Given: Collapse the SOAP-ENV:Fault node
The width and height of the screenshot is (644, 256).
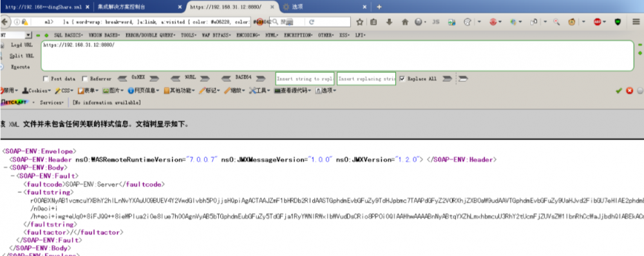Looking at the screenshot, I should [x=13, y=176].
